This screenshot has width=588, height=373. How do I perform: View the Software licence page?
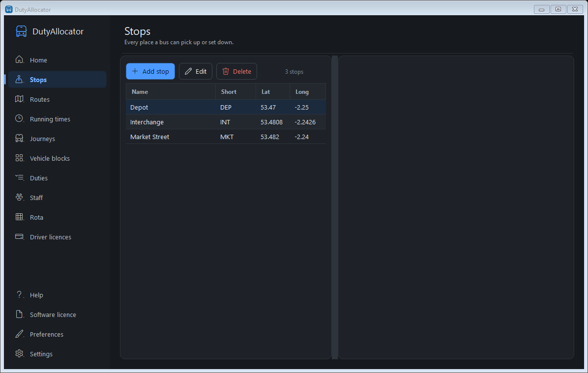(57, 315)
